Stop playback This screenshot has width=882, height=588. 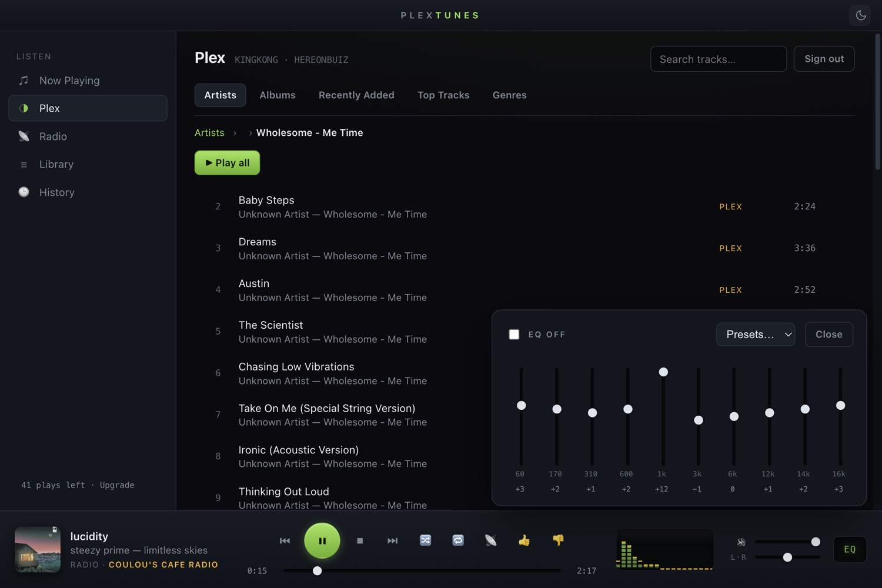pyautogui.click(x=360, y=540)
